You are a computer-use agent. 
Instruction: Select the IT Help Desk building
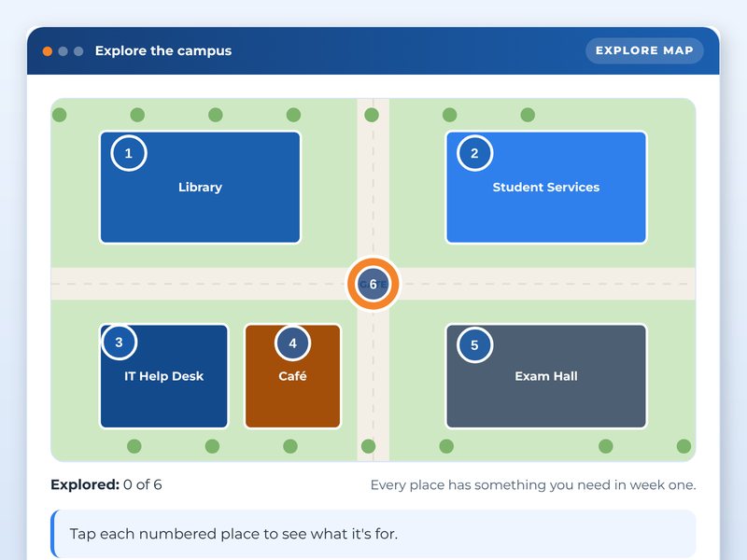pos(164,376)
